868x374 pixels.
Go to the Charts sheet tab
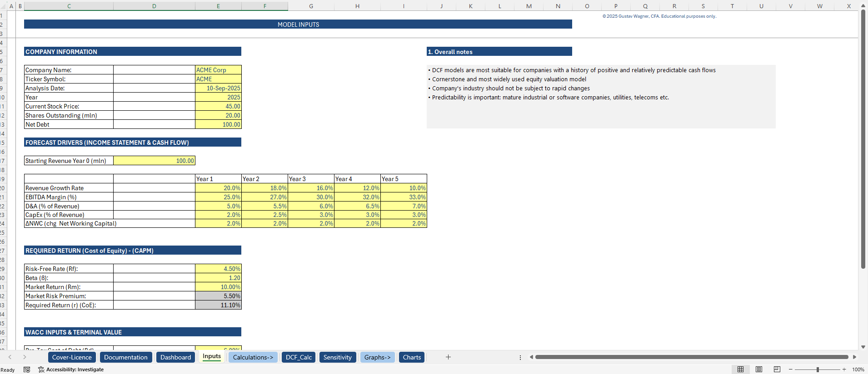(412, 357)
